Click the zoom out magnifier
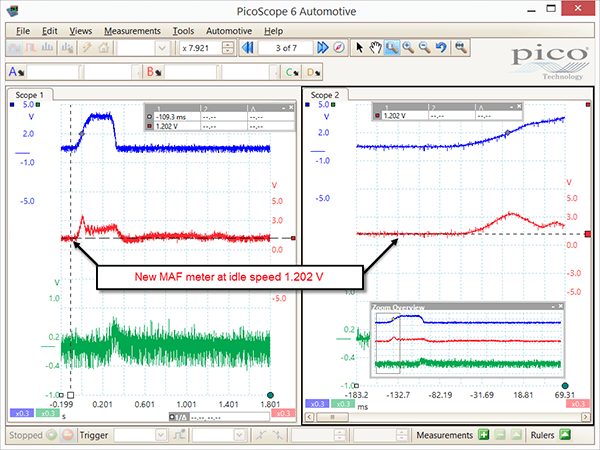This screenshot has height=450, width=600. 424,48
